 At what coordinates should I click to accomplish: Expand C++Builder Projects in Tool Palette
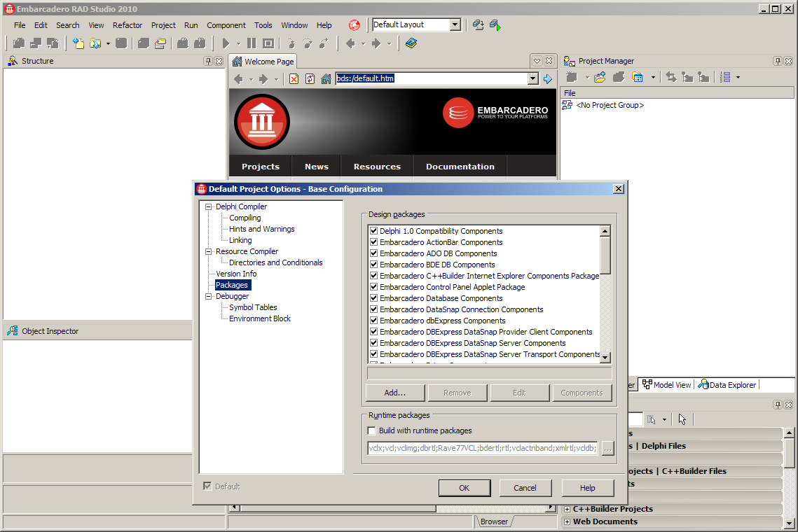[x=567, y=509]
